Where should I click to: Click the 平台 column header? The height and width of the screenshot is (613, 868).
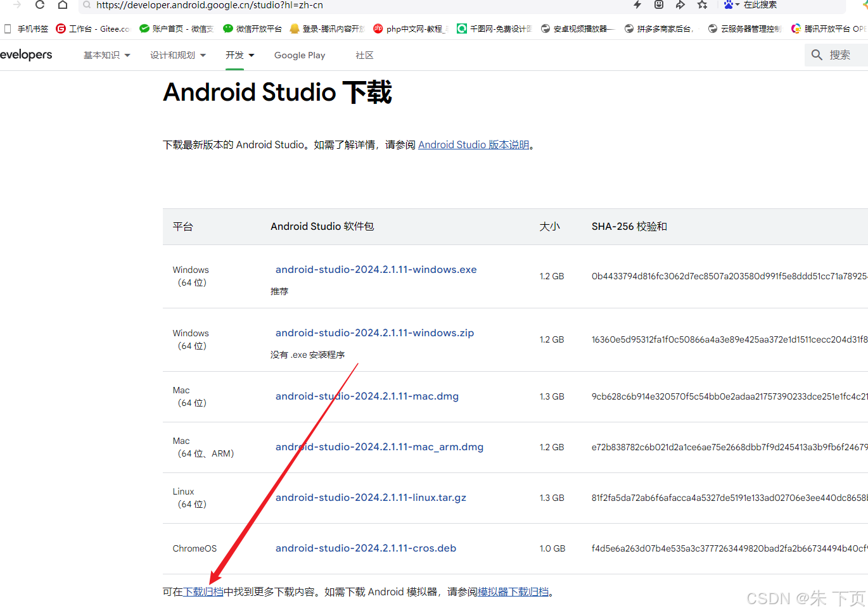coord(182,226)
